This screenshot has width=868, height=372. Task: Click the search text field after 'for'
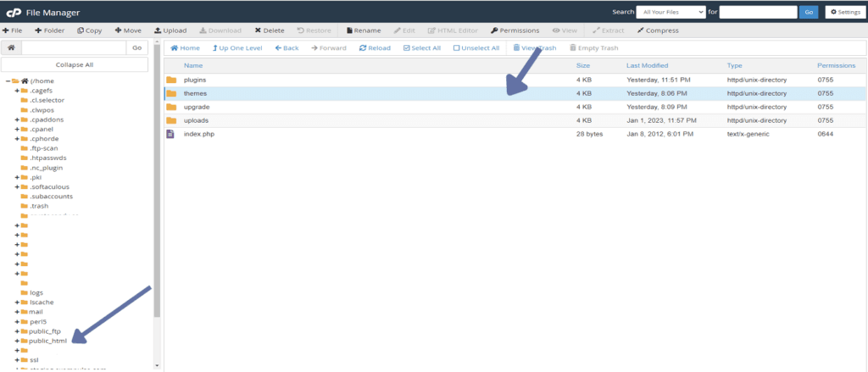(x=758, y=12)
